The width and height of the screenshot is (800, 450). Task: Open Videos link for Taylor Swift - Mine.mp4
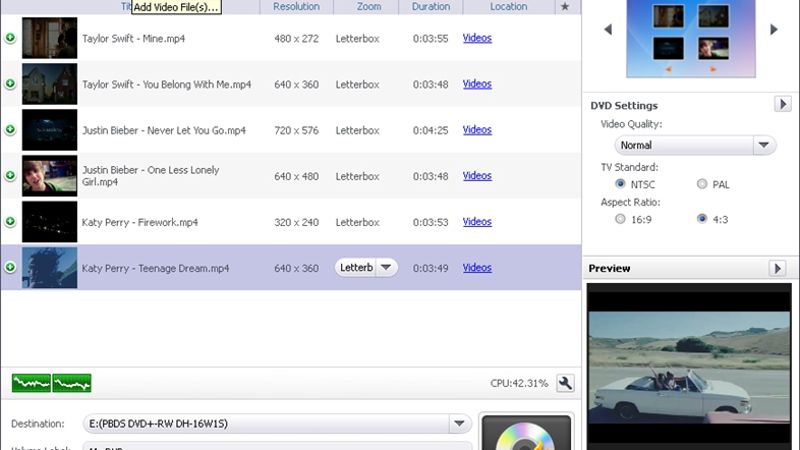[477, 38]
